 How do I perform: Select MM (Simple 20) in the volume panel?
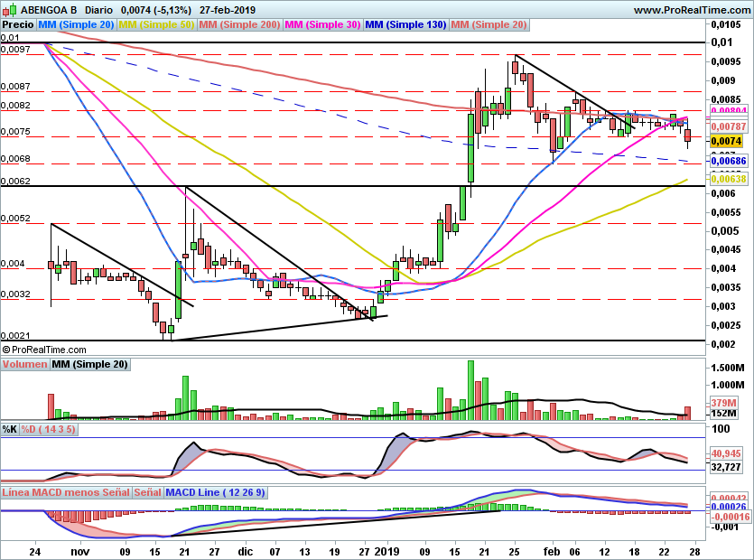[x=89, y=364]
